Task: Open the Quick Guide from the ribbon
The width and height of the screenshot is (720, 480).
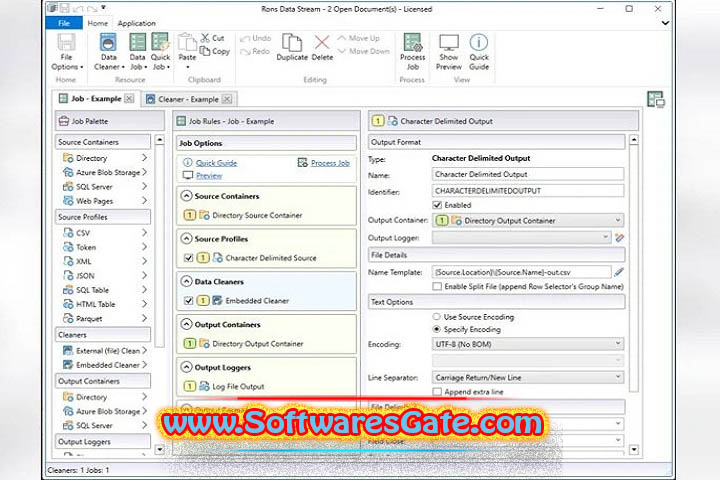Action: [x=479, y=52]
